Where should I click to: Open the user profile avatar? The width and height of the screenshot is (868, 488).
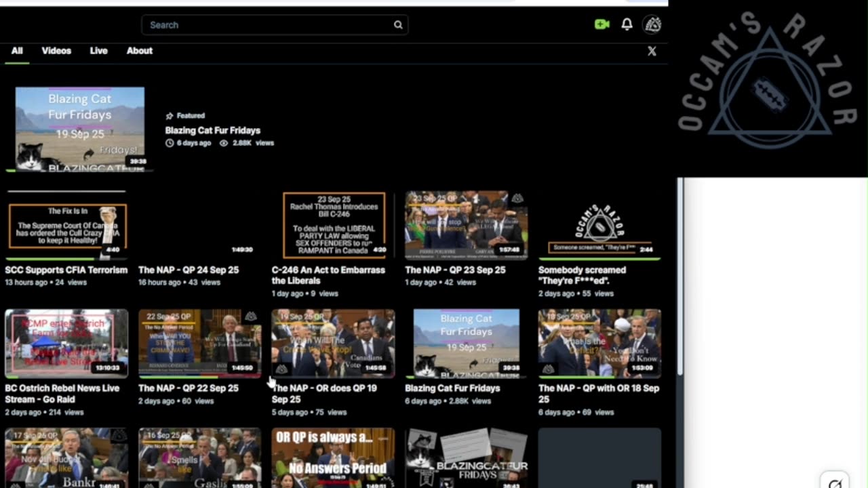[x=652, y=24]
